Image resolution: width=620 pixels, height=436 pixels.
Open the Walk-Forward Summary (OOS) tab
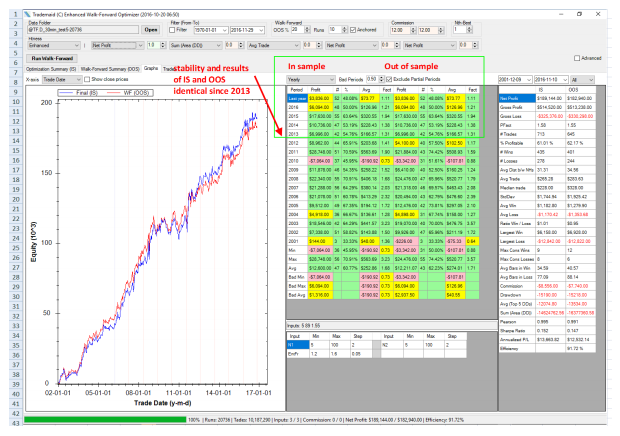(108, 68)
